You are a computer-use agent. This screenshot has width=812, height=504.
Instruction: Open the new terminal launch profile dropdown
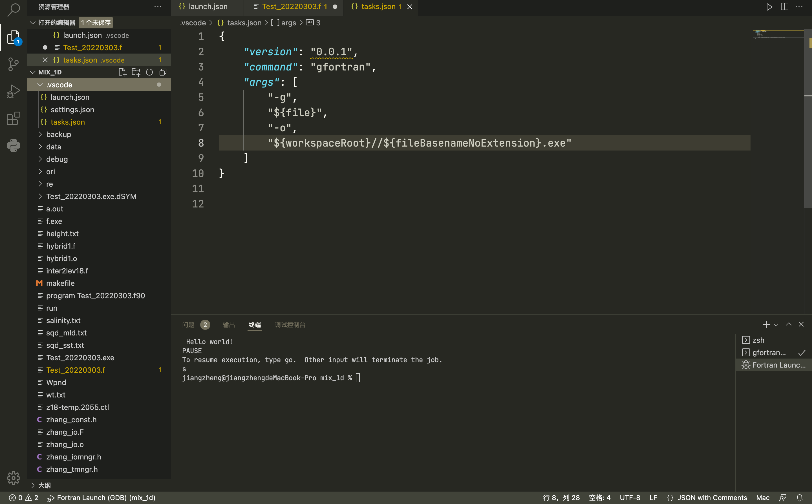(x=776, y=325)
